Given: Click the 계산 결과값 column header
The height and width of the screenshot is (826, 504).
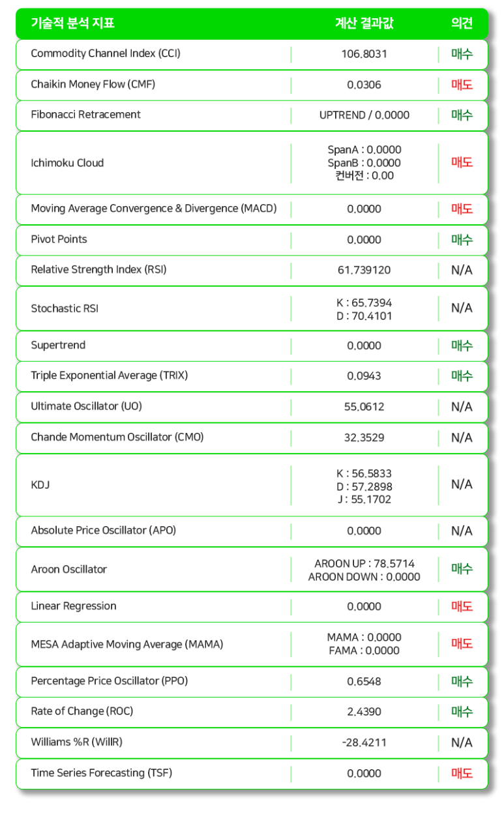Looking at the screenshot, I should coord(364,23).
